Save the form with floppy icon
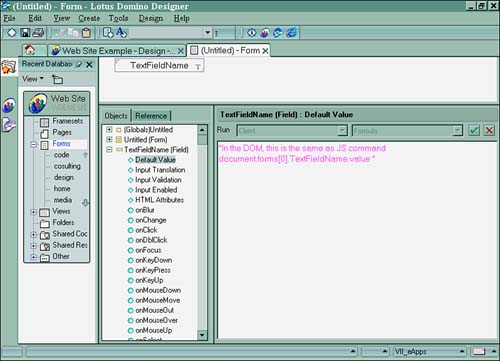This screenshot has height=361, width=500. pyautogui.click(x=25, y=33)
